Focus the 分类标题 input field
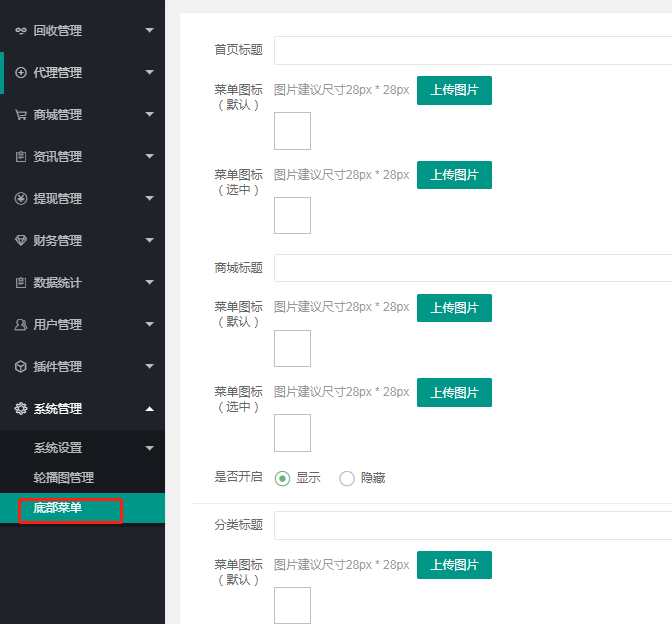This screenshot has width=672, height=624. (473, 525)
